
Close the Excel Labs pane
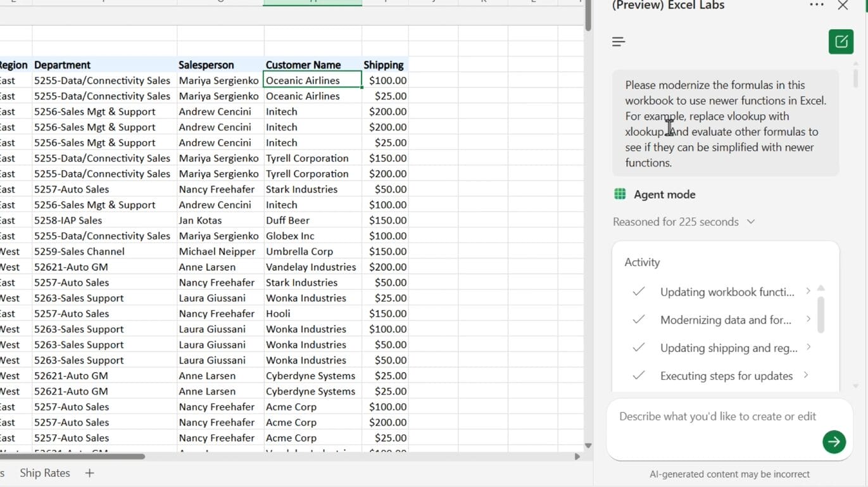[843, 6]
